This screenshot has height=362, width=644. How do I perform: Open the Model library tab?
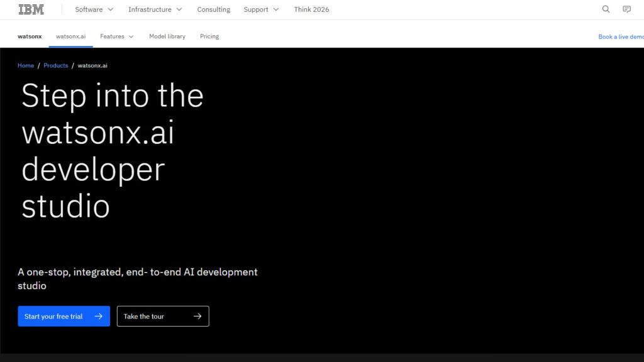tap(167, 36)
